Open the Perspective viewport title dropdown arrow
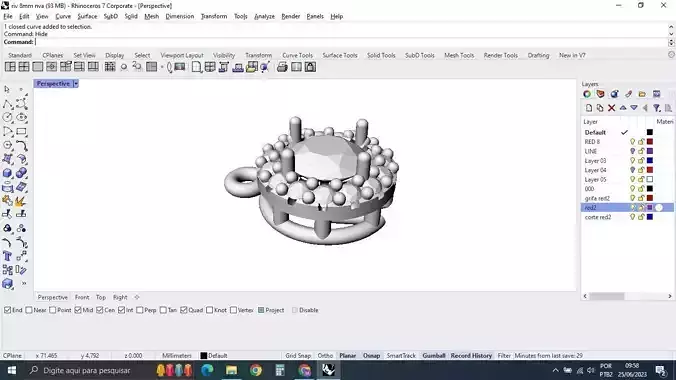 pos(75,84)
